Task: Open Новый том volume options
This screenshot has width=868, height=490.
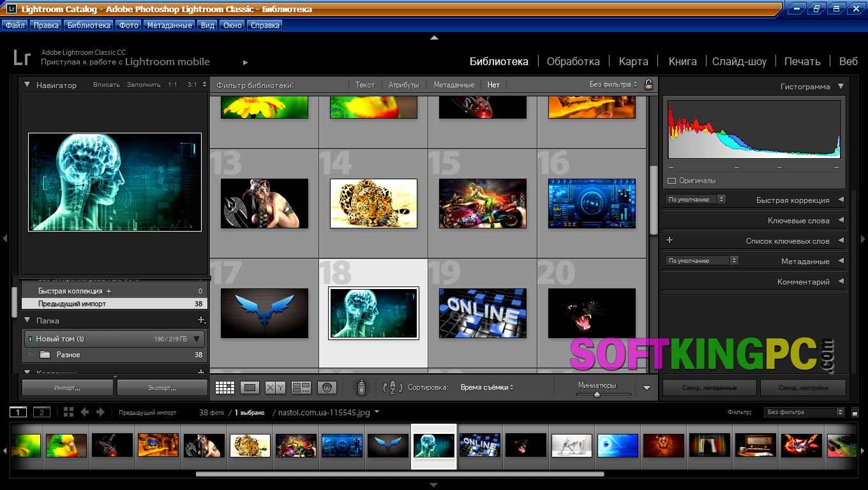Action: click(x=197, y=339)
